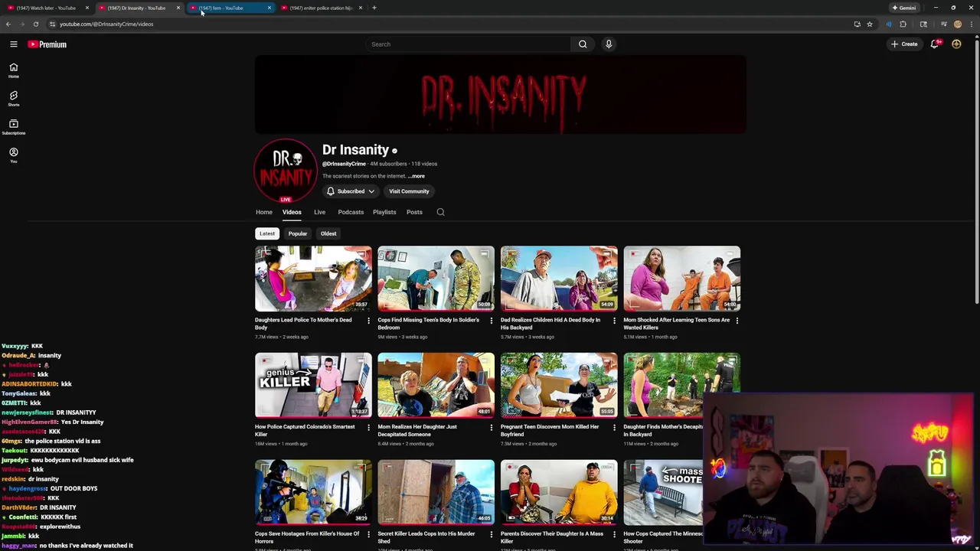
Task: Open thumbnail of Mom Realizes Her Daughter video
Action: [436, 385]
